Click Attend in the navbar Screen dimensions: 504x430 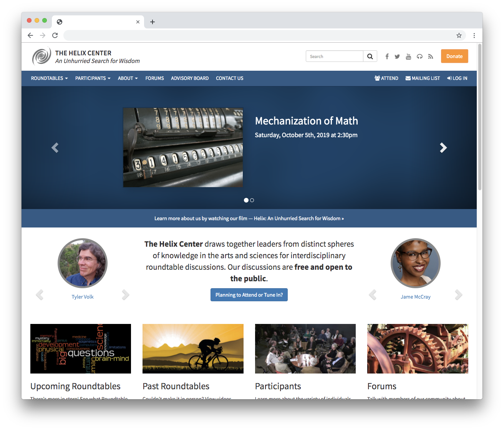(386, 78)
